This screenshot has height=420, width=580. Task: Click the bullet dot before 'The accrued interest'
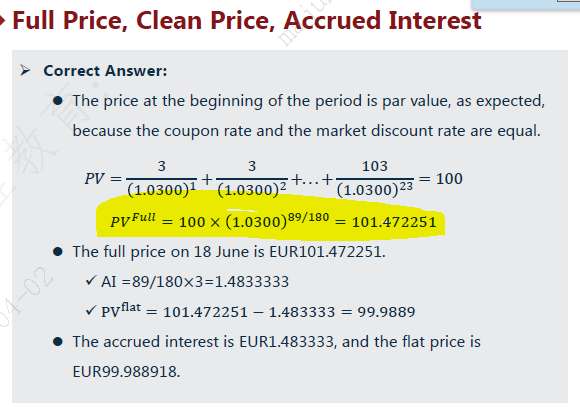58,342
